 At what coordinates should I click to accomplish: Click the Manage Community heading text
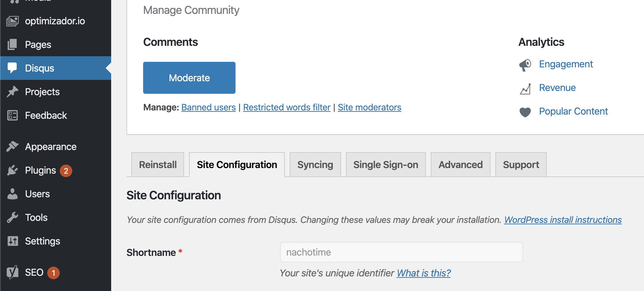191,10
